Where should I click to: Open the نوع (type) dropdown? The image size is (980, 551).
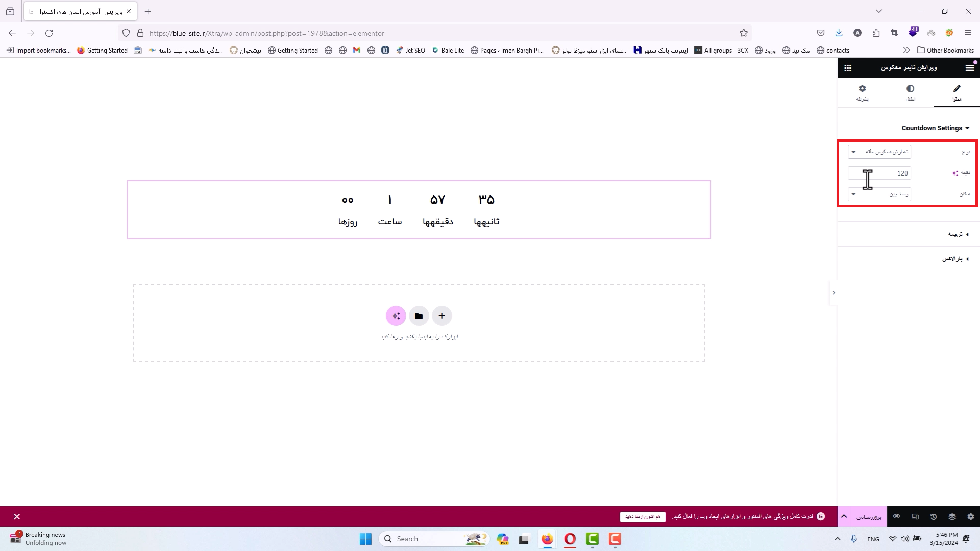(879, 152)
